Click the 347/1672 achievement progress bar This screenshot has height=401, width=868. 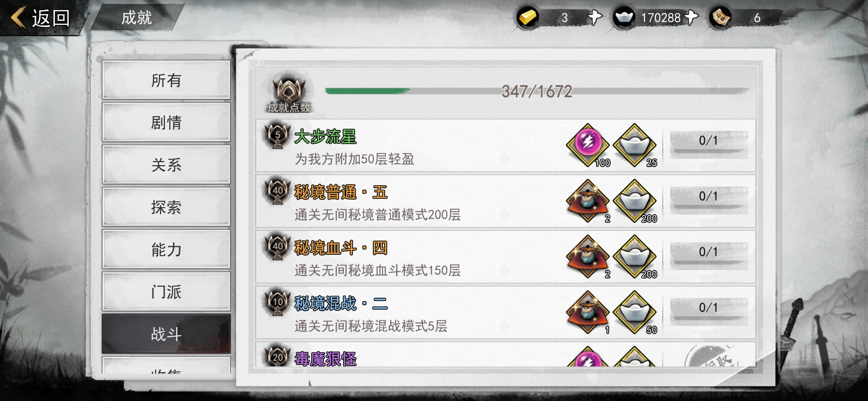(537, 91)
